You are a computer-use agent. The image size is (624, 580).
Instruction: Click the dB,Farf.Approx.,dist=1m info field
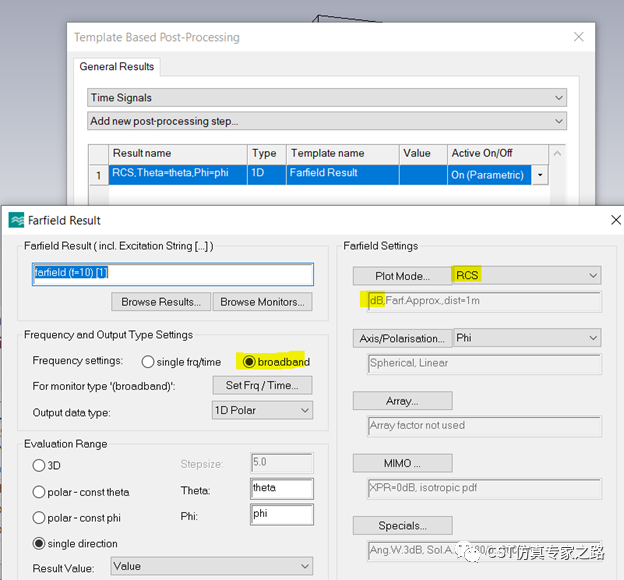(x=484, y=301)
